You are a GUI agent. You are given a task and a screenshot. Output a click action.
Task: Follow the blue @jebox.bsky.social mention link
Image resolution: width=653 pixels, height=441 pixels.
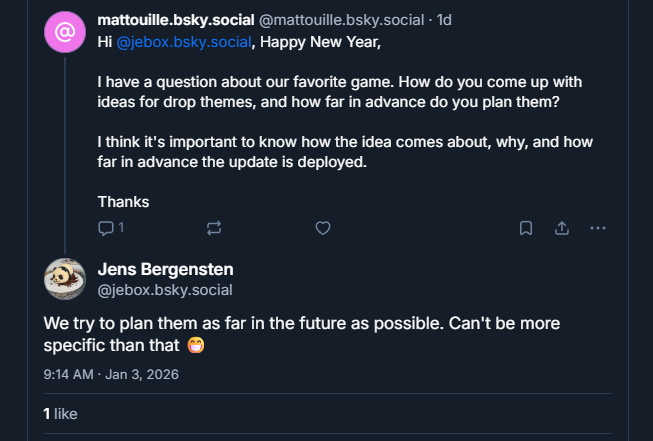pyautogui.click(x=184, y=42)
